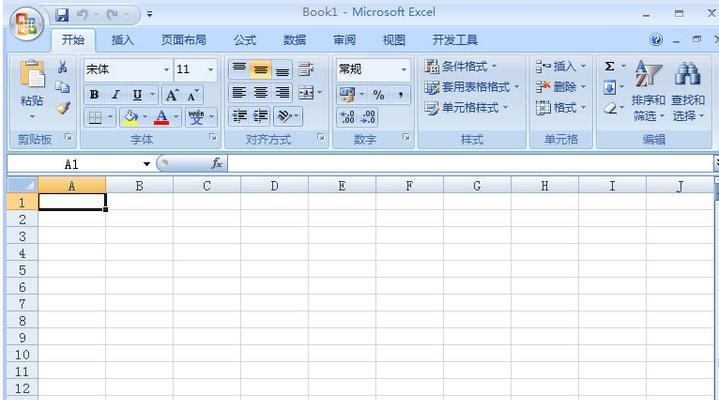Open Sort and Filter (排序和筛选)
Viewport: 719px width, 400px height.
tap(648, 91)
